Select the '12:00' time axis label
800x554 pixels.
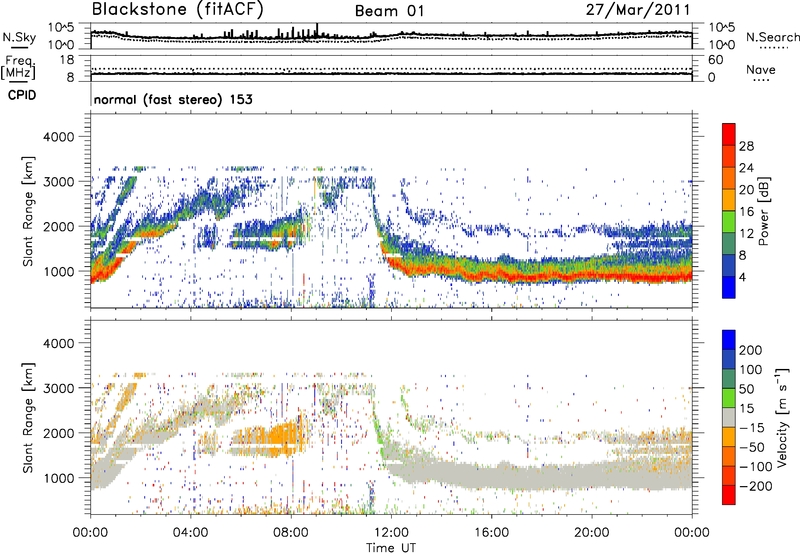[391, 533]
